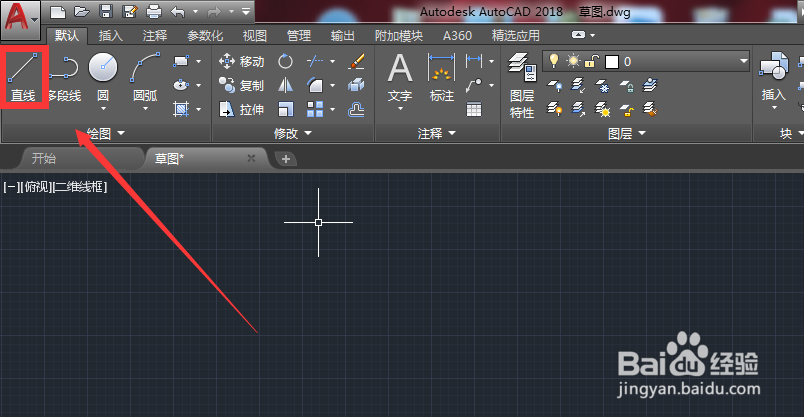Select the fillet tool

pos(315,85)
